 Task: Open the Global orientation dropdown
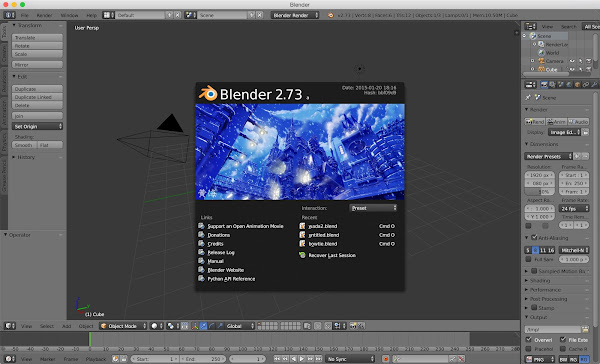240,326
